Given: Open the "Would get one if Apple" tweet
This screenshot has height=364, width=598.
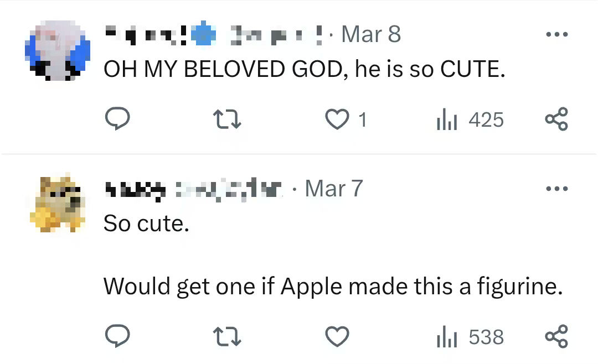Looking at the screenshot, I should pos(332,286).
